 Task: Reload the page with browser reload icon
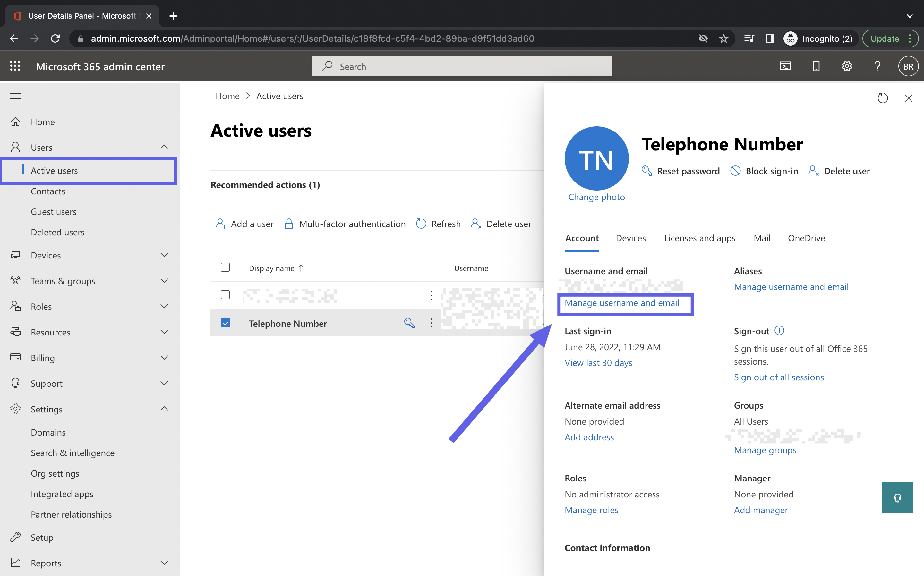[x=55, y=38]
